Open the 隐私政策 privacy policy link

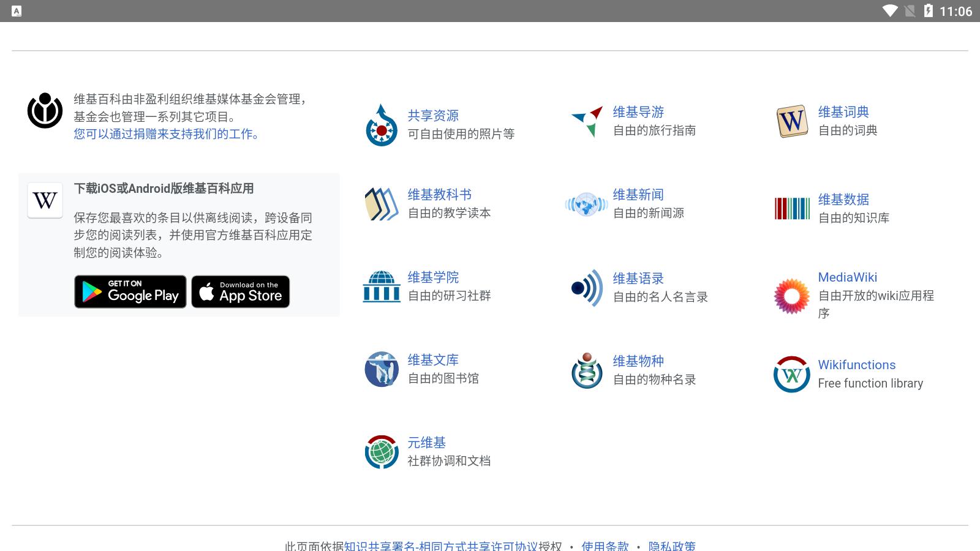click(674, 545)
